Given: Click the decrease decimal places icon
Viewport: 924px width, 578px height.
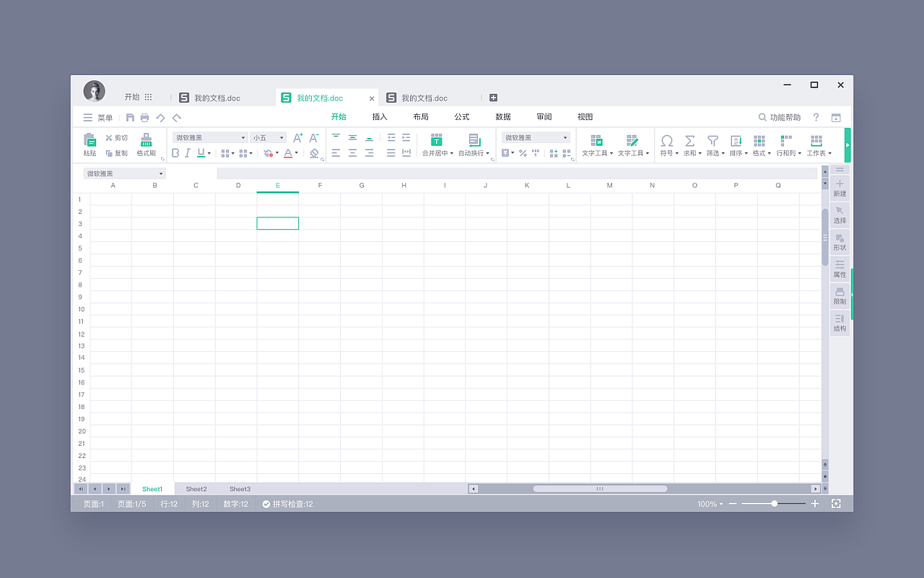Looking at the screenshot, I should coord(567,153).
